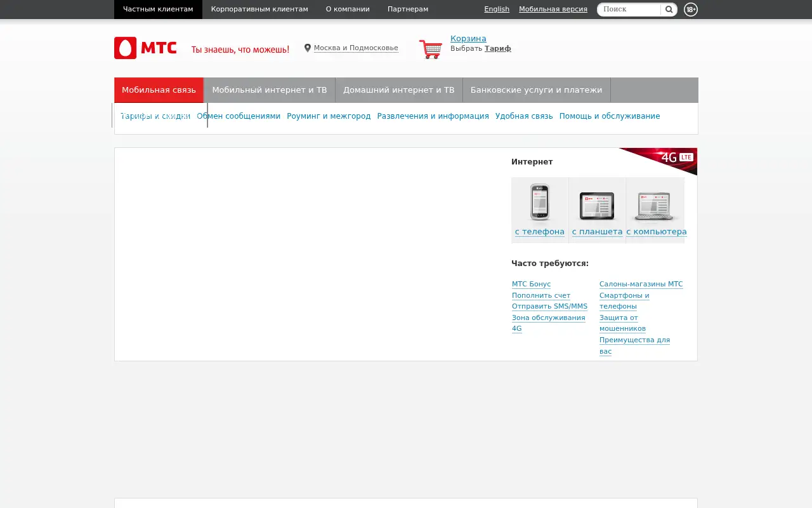This screenshot has height=508, width=812.
Task: Click the с телефона link
Action: (x=540, y=232)
